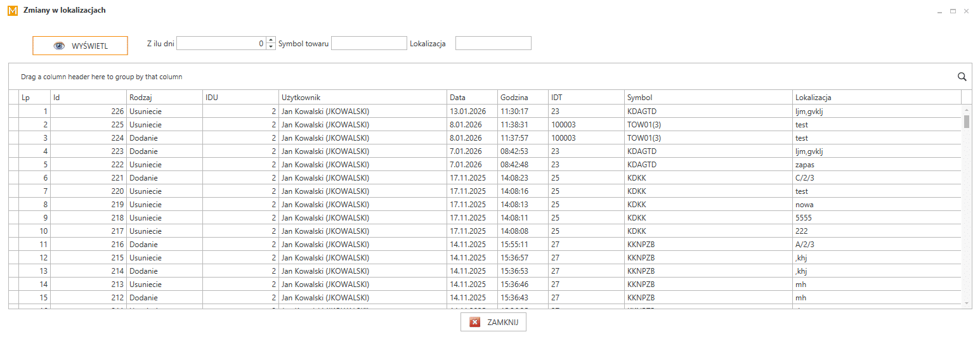Sort by the Użytkownik column header
Viewport: 980px width, 339px height.
point(363,98)
